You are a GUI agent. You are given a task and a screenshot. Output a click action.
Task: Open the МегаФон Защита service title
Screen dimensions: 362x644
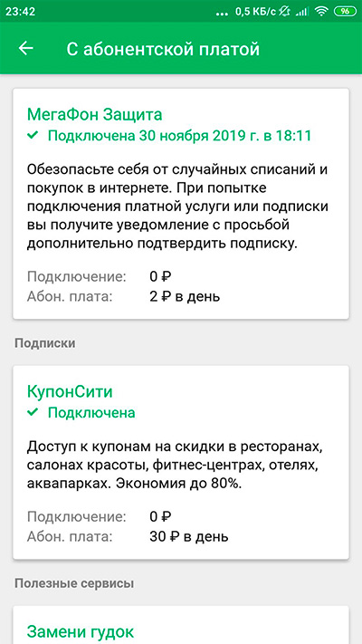coord(95,115)
